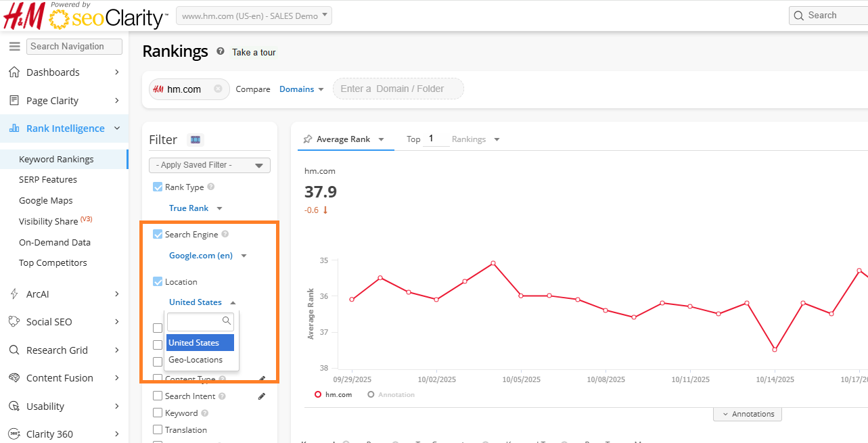Expand the Annotations button below the chart
The height and width of the screenshot is (443, 868).
(x=748, y=414)
